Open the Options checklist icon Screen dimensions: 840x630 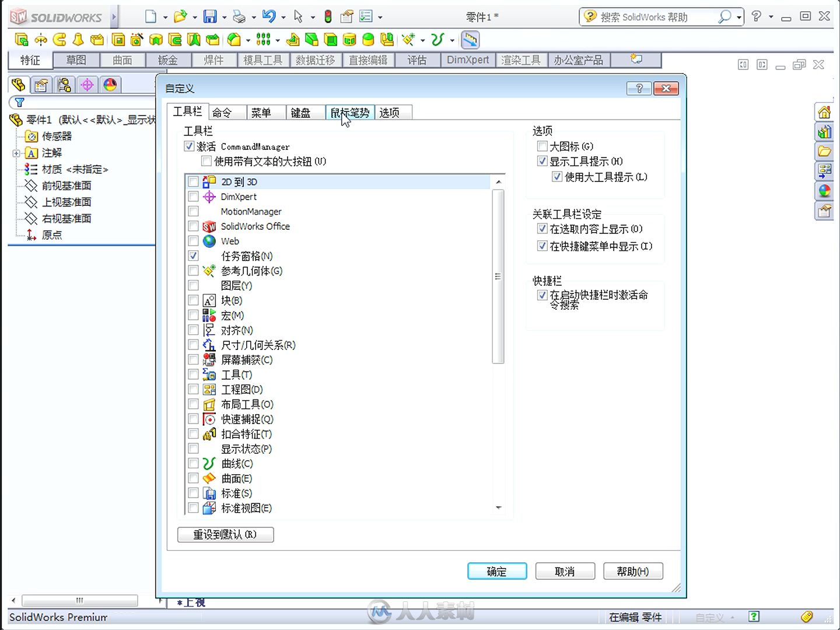[366, 16]
